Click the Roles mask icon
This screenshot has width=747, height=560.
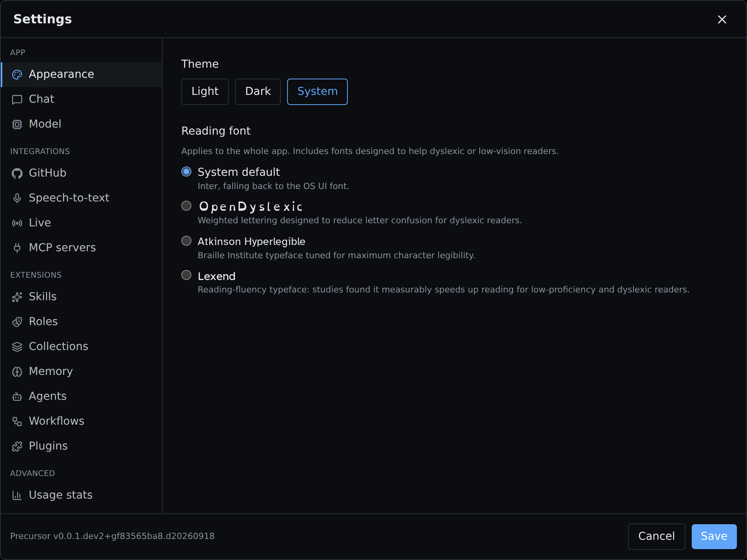(17, 322)
